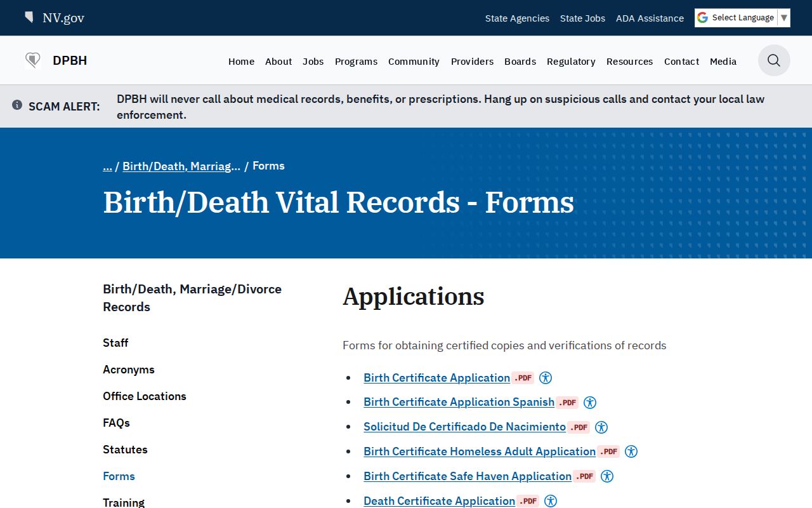
Task: Open the Birth Certificate Application PDF link
Action: tap(436, 378)
